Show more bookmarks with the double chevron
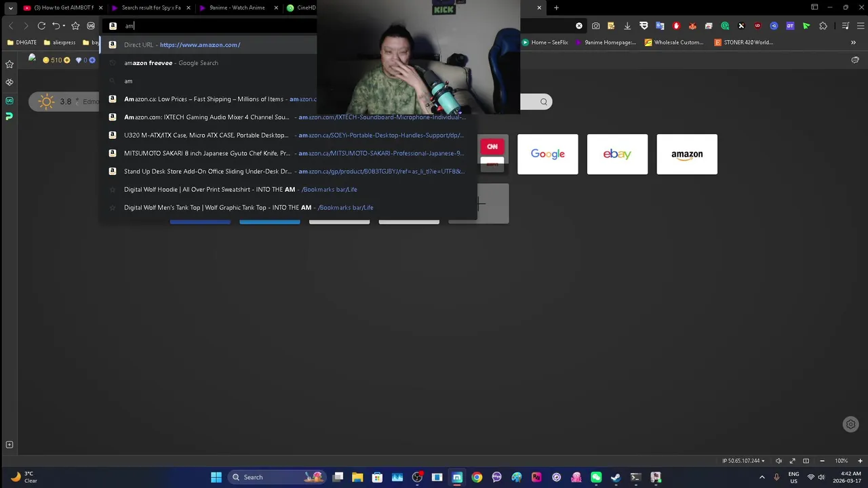The height and width of the screenshot is (488, 868). [853, 42]
